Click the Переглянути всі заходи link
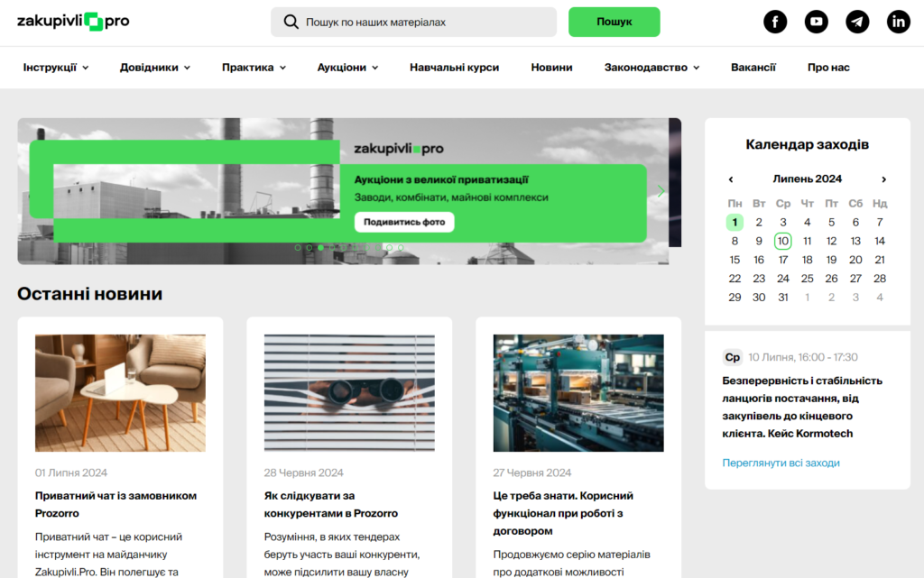Screen dimensions: 924x578 click(x=781, y=463)
